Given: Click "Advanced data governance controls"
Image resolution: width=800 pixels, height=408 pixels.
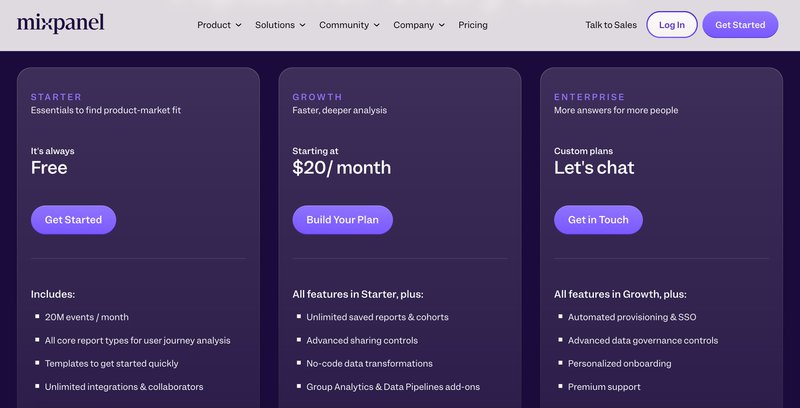Looking at the screenshot, I should coord(643,341).
